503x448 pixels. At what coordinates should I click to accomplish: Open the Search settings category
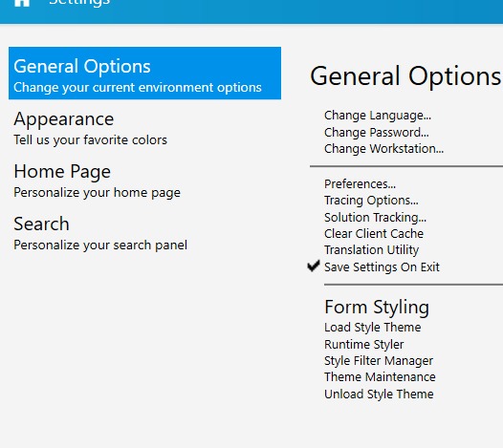pyautogui.click(x=144, y=233)
